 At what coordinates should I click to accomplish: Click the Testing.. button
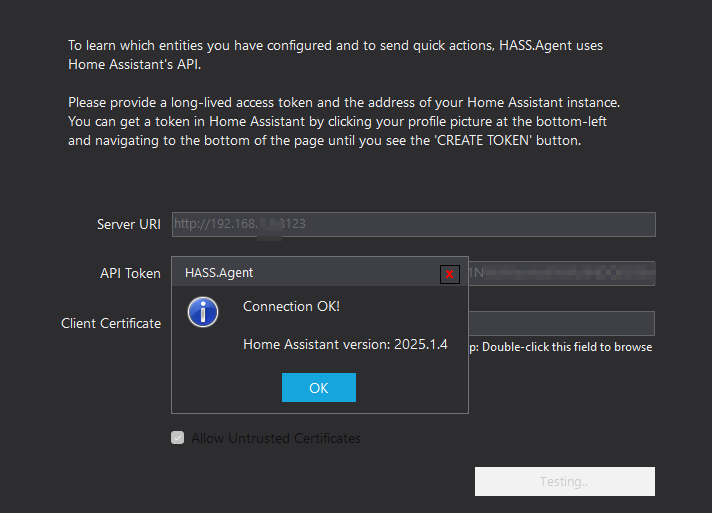click(565, 481)
